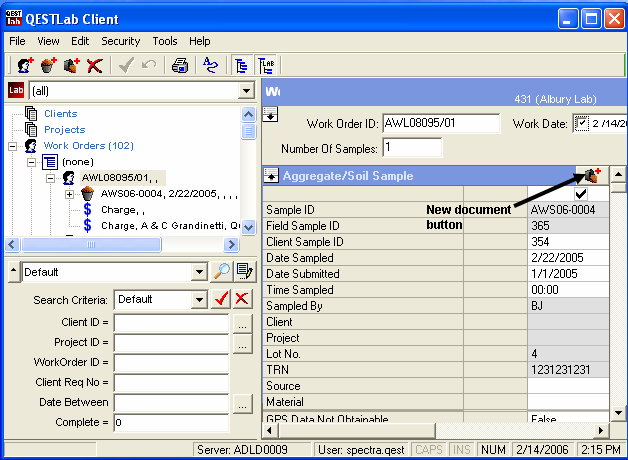Viewport: 628px width, 460px height.
Task: Click the Clients link in tree
Action: pos(60,114)
